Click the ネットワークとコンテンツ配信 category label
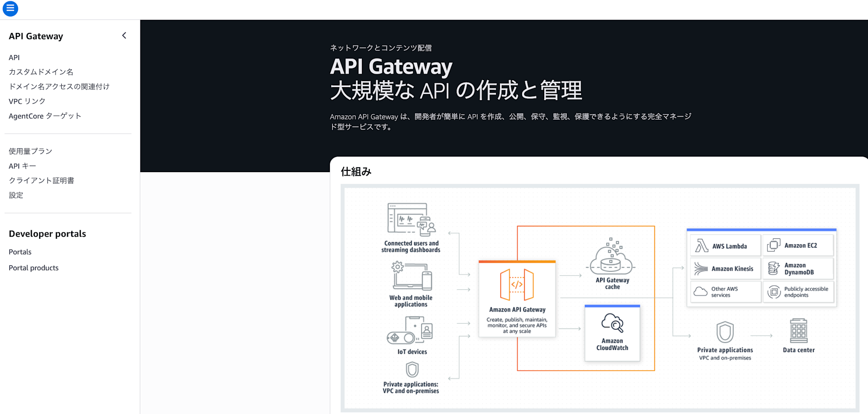The height and width of the screenshot is (414, 868). pyautogui.click(x=381, y=48)
